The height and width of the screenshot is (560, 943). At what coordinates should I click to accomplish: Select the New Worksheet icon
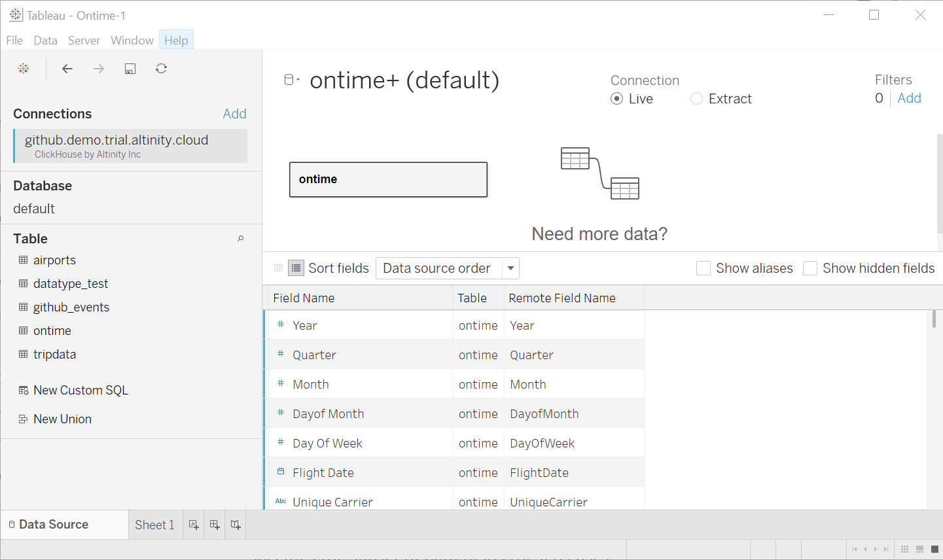193,524
